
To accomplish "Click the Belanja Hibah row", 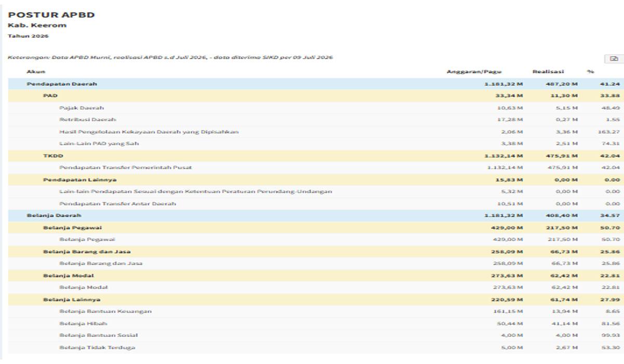I will click(x=316, y=323).
